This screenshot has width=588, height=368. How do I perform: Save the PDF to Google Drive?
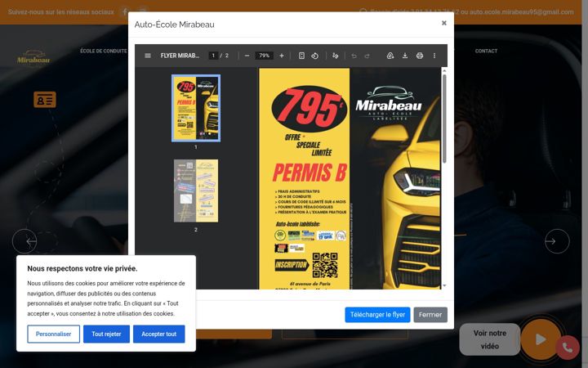pyautogui.click(x=390, y=56)
